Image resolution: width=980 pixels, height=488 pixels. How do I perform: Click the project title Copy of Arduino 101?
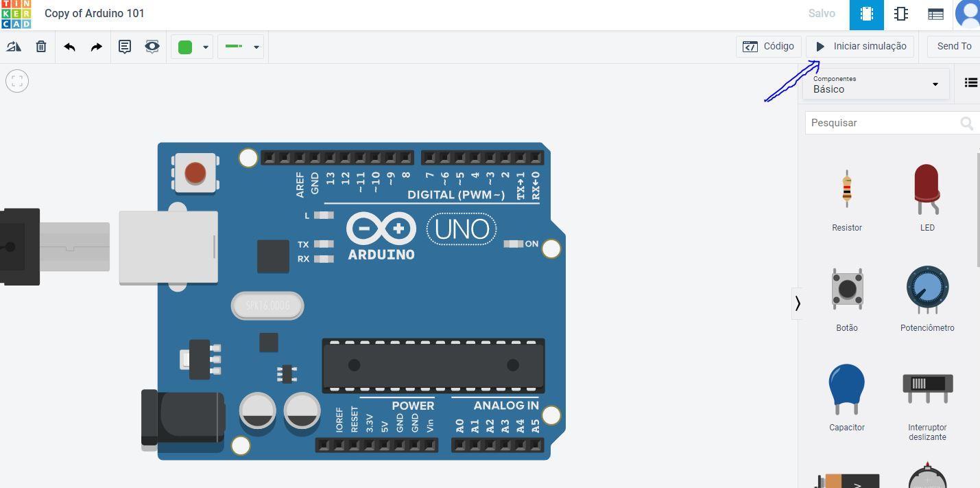95,13
